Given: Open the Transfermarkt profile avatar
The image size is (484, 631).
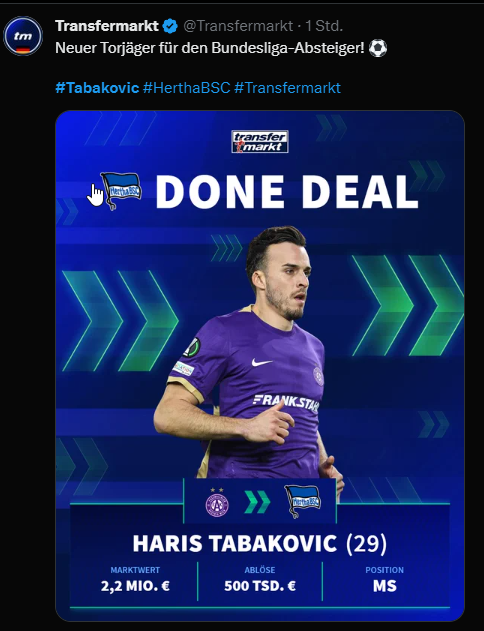Looking at the screenshot, I should [x=23, y=36].
